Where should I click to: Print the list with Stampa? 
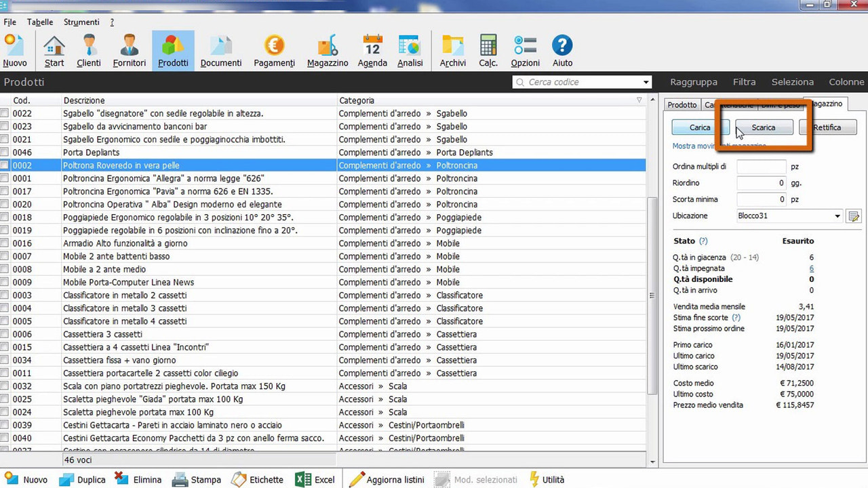(196, 479)
